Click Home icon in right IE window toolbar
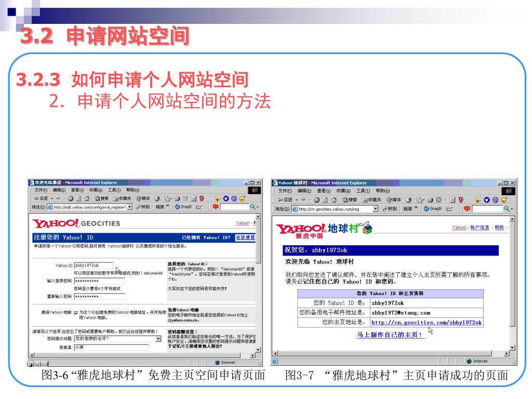This screenshot has width=532, height=399. pyautogui.click(x=334, y=200)
